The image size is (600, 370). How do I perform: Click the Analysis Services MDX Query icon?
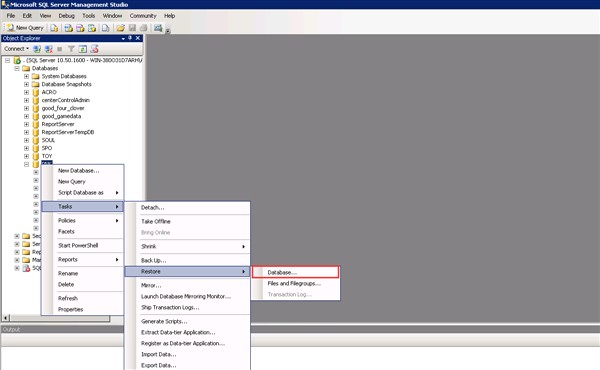coord(68,28)
